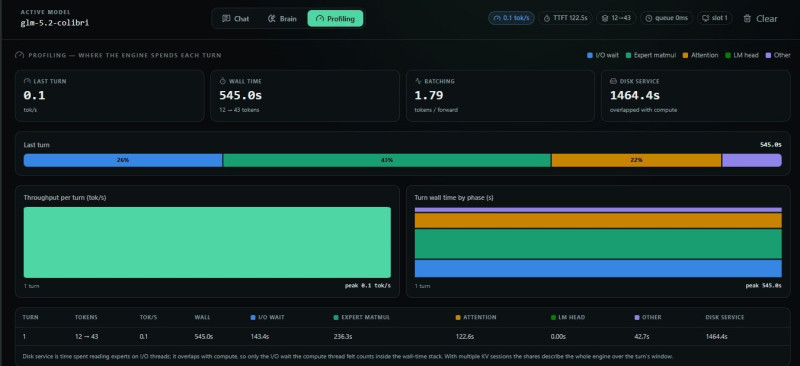This screenshot has width=800, height=366.
Task: Click the 12→43 token count chip
Action: tap(616, 18)
